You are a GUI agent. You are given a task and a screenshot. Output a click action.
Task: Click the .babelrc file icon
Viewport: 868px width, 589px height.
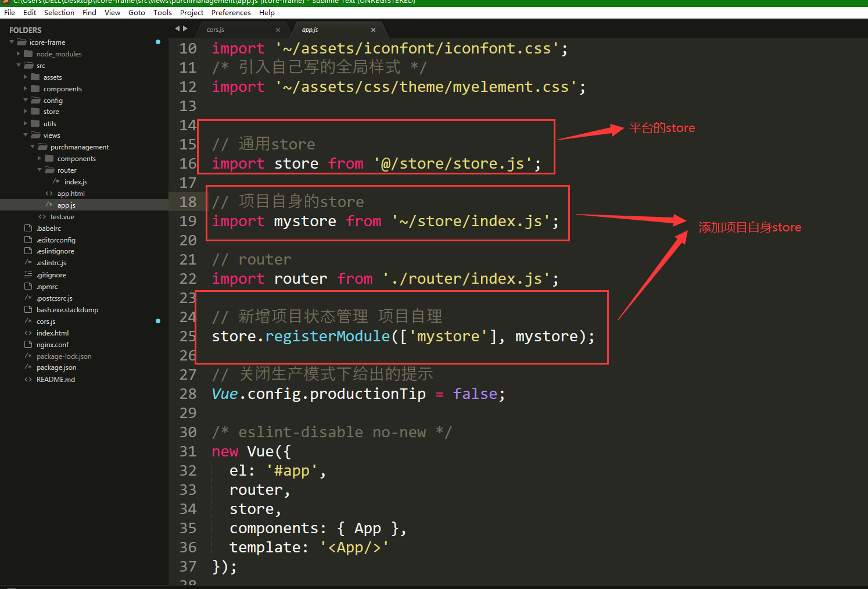click(28, 229)
